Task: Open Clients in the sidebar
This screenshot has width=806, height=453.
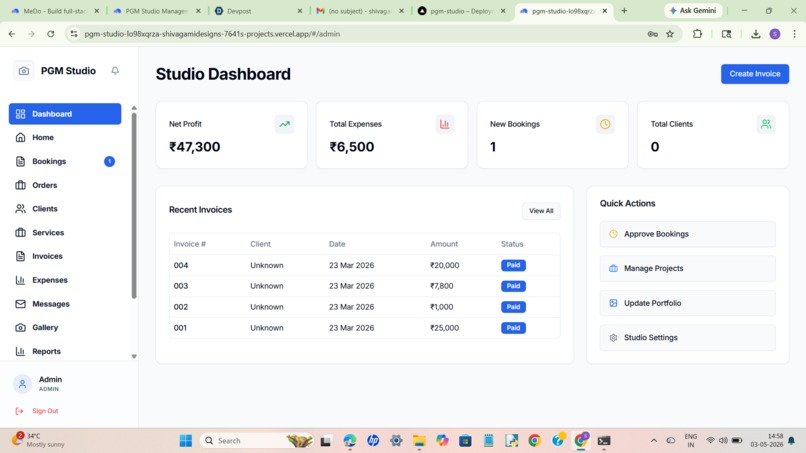Action: (65, 209)
